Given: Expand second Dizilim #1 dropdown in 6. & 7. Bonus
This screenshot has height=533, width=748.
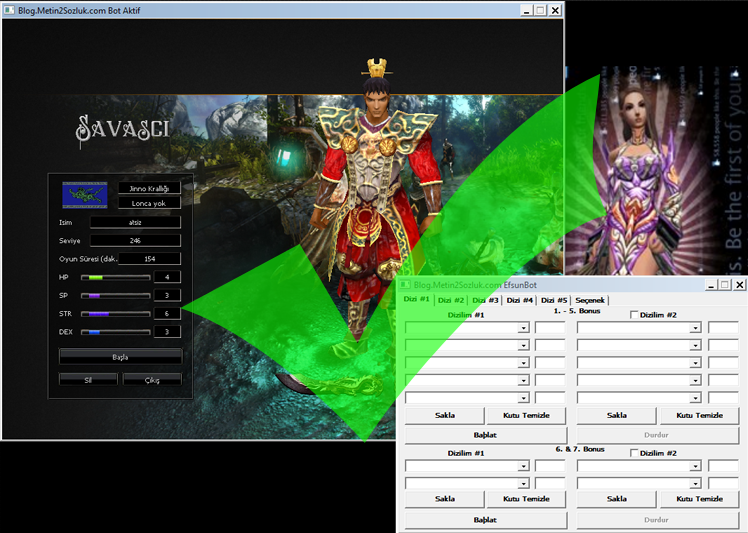Looking at the screenshot, I should tap(523, 483).
